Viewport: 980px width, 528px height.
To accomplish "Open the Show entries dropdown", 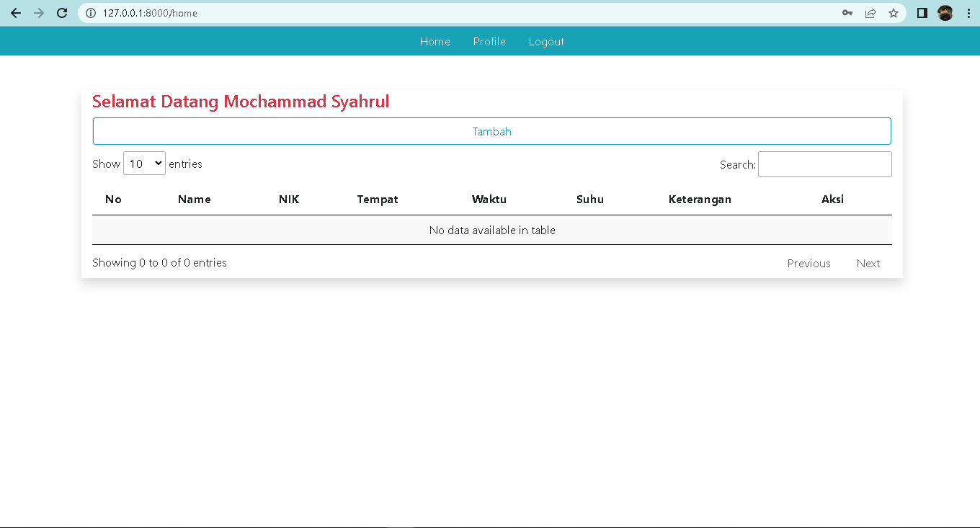I will point(144,164).
